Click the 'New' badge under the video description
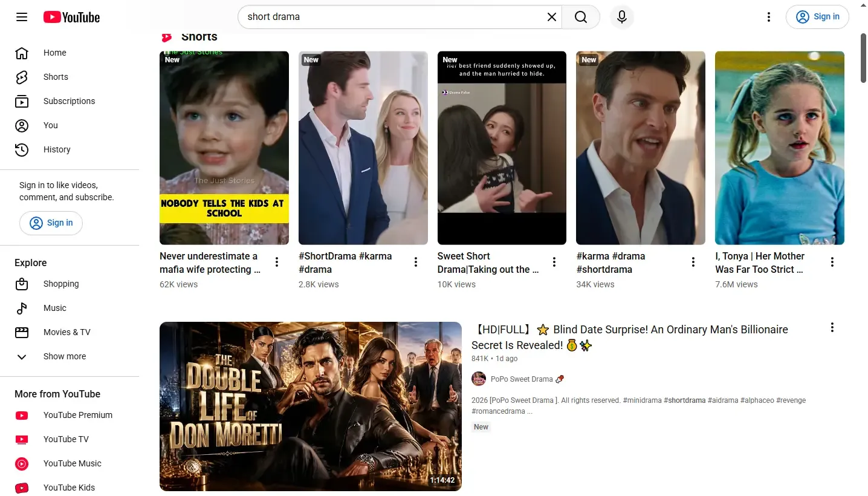 [x=481, y=427]
